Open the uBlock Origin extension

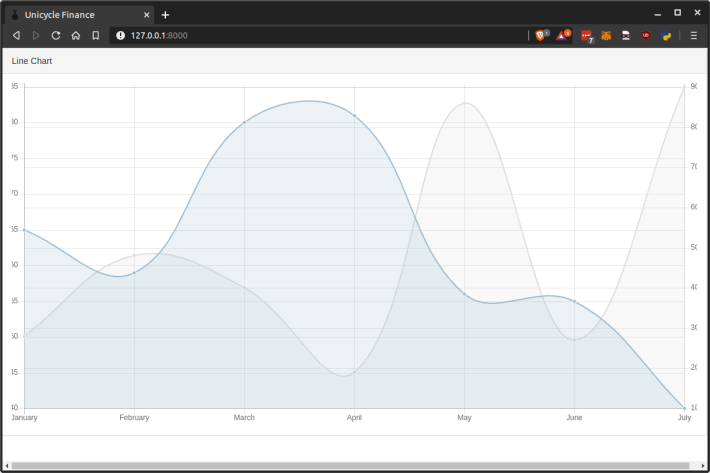pos(646,35)
